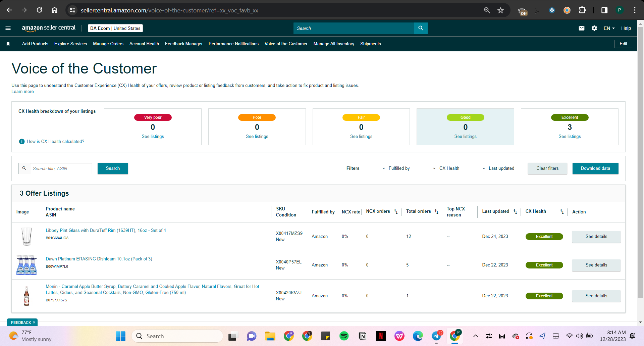Open Account Health page
The width and height of the screenshot is (644, 346).
144,44
